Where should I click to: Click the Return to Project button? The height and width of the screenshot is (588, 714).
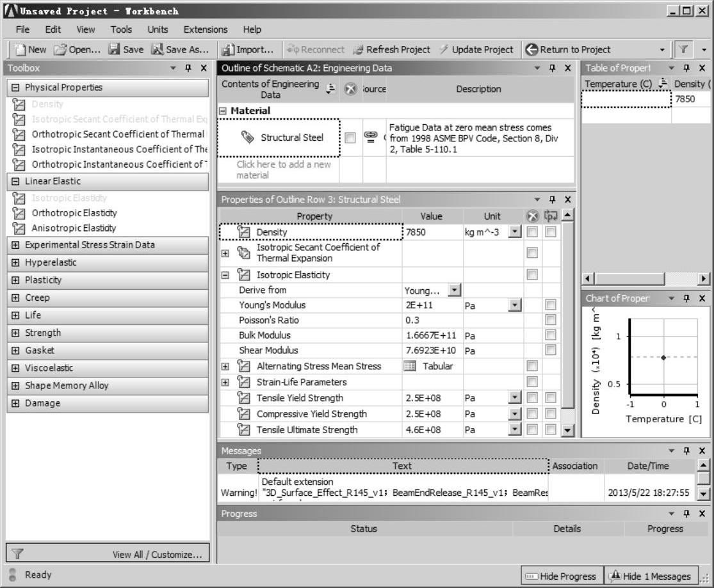coord(568,50)
